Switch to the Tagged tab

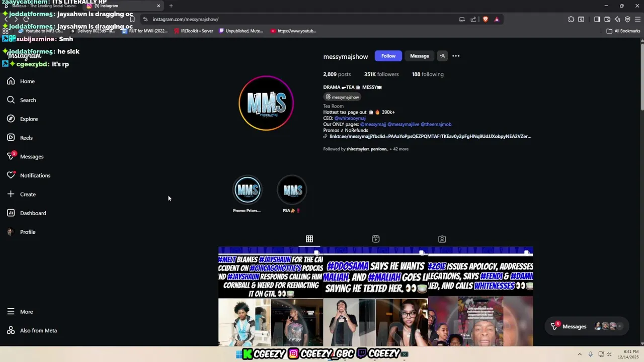pyautogui.click(x=442, y=239)
